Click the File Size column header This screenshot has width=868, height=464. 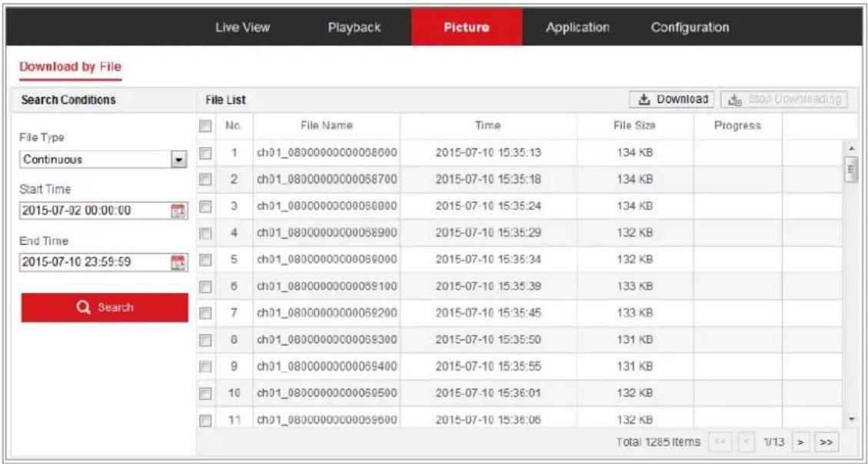click(x=634, y=126)
